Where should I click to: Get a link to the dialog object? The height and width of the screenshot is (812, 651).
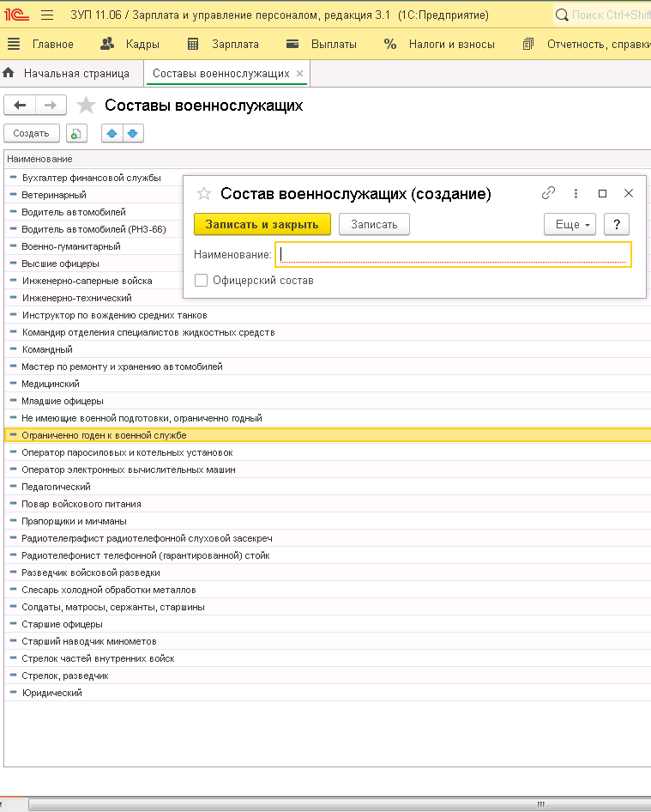549,193
